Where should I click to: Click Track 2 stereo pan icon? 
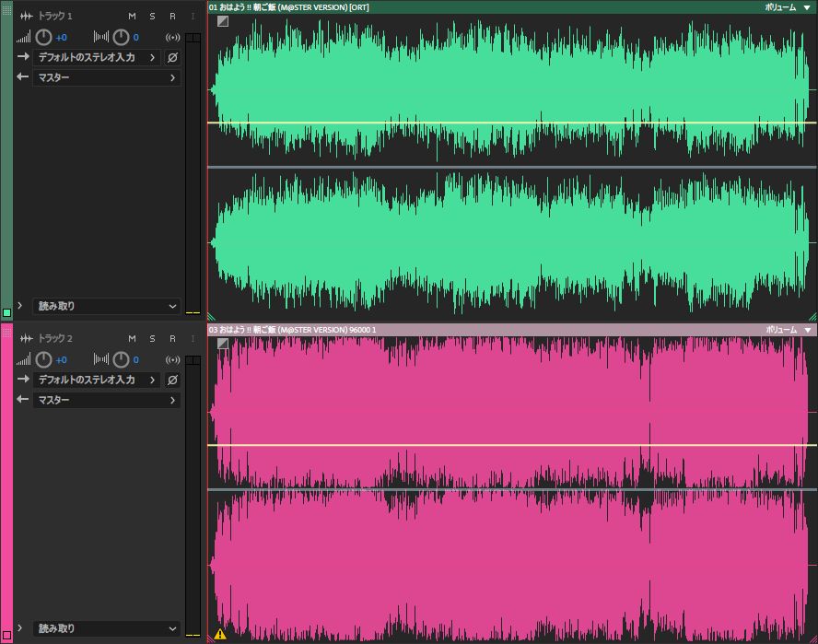click(x=101, y=359)
